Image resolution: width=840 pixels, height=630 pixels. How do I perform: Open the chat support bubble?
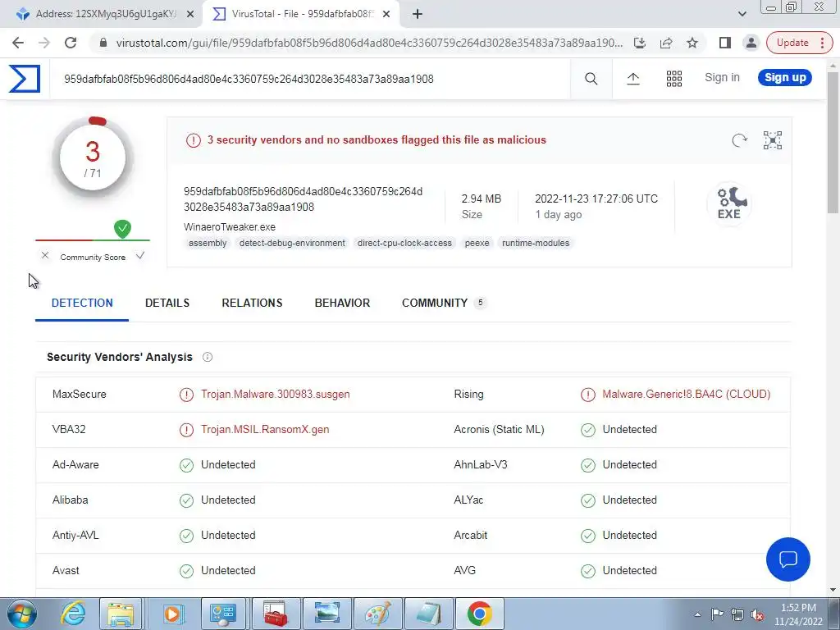[788, 559]
